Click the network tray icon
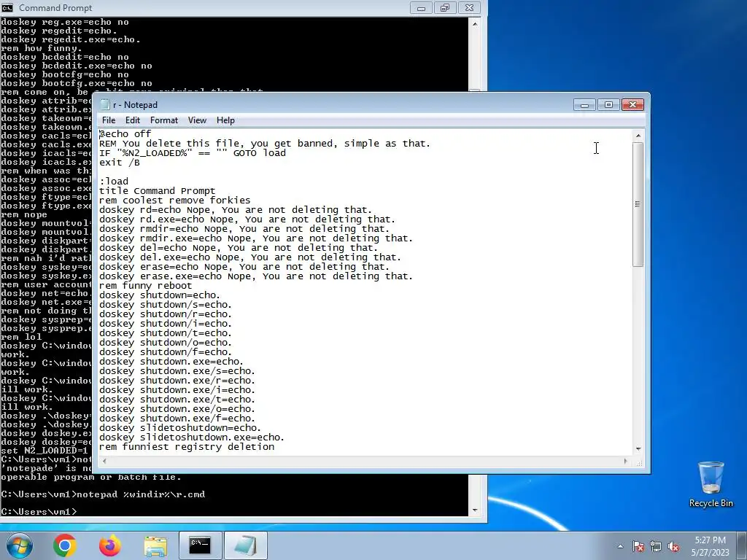 point(656,547)
